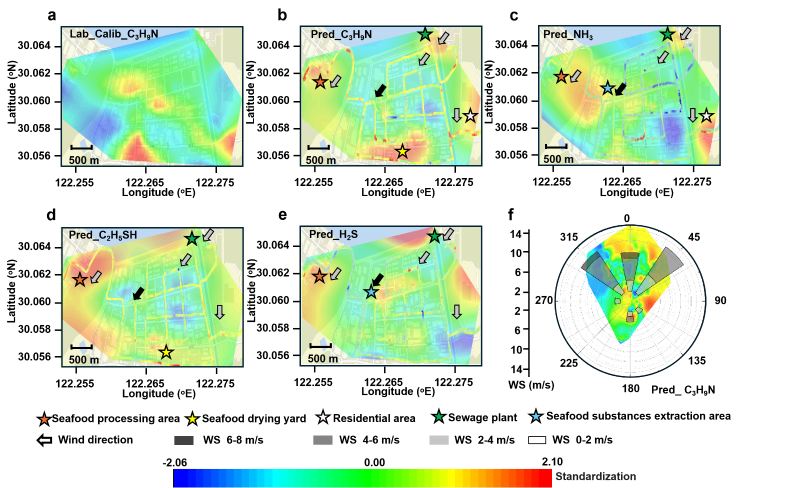
Task: Click the Lab_Calib_C3H9N title in panel a
Action: click(114, 34)
